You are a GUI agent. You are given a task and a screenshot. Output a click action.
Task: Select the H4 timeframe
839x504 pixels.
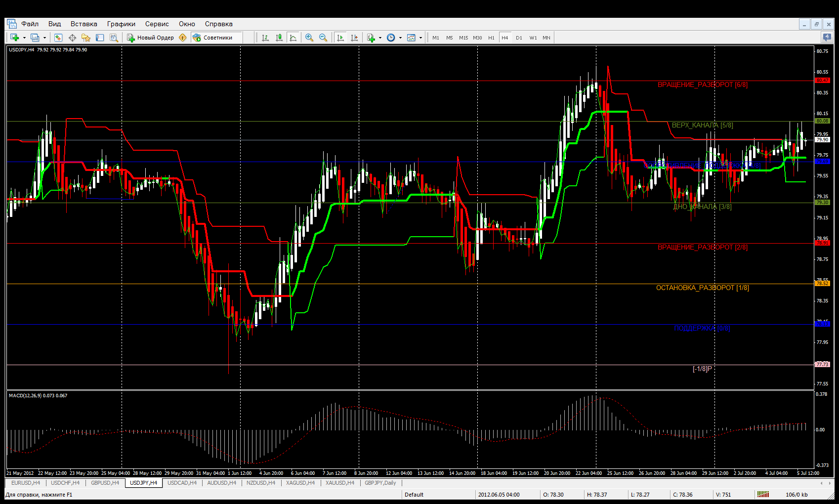point(505,38)
